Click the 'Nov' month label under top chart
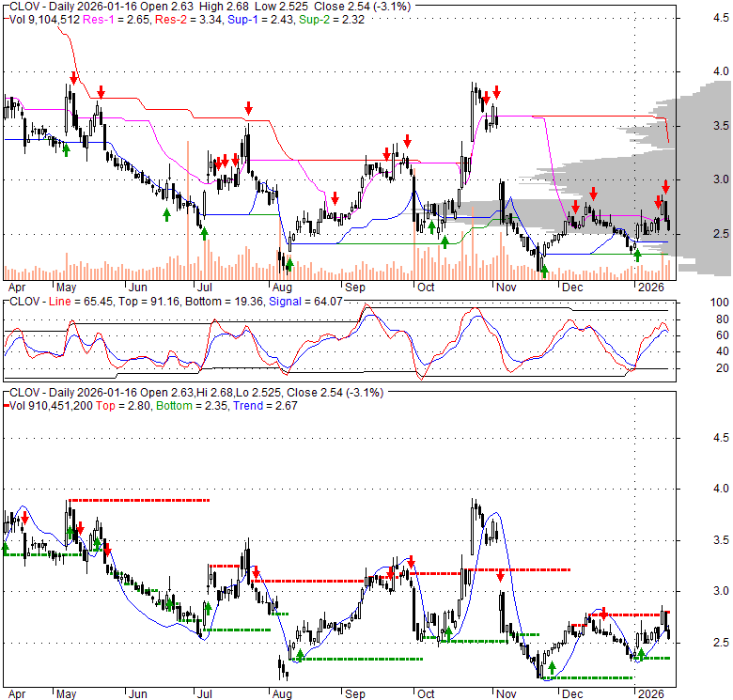733x700 pixels. pos(506,288)
